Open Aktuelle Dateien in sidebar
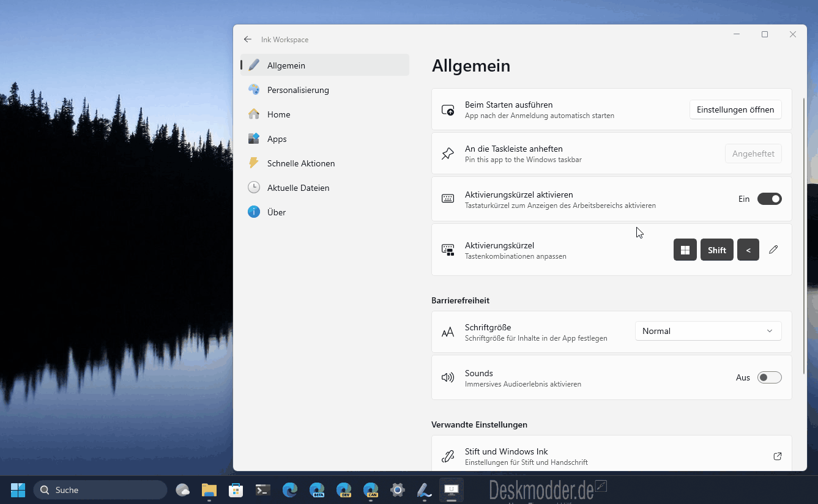Image resolution: width=818 pixels, height=504 pixels. click(x=325, y=188)
